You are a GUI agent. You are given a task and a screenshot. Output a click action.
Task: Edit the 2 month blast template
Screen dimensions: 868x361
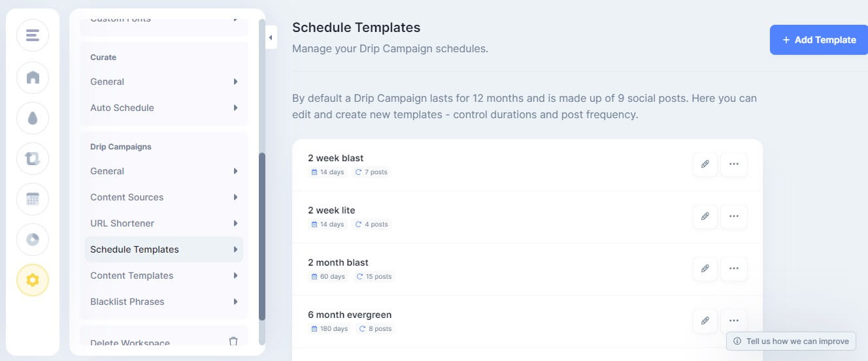(x=705, y=268)
